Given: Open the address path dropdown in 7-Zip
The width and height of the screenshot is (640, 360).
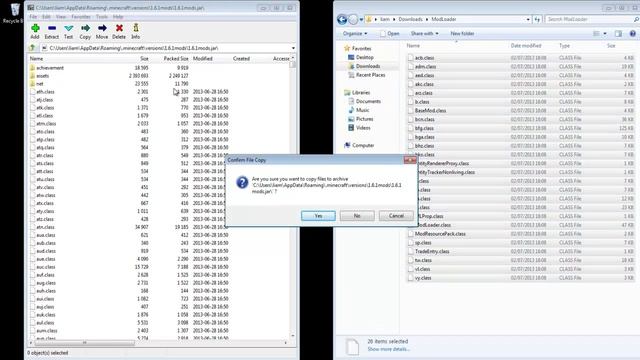Looking at the screenshot, I should click(x=293, y=48).
